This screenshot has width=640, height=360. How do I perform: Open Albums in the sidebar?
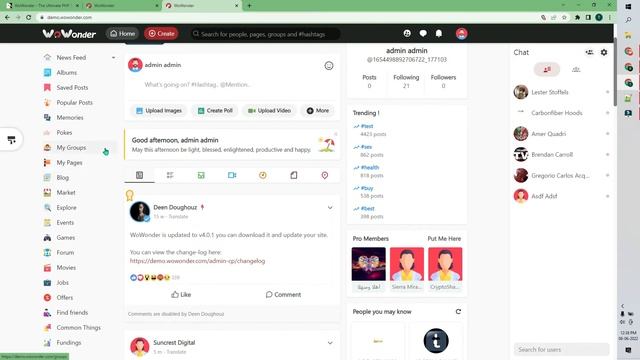tap(67, 73)
